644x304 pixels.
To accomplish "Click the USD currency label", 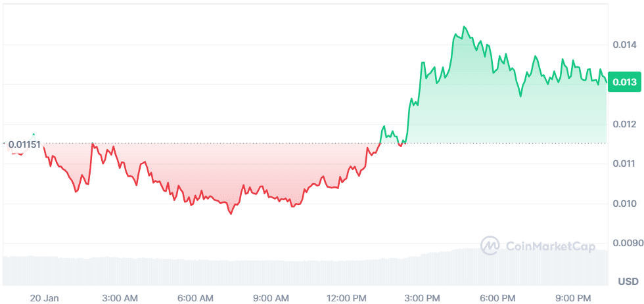I will [628, 282].
